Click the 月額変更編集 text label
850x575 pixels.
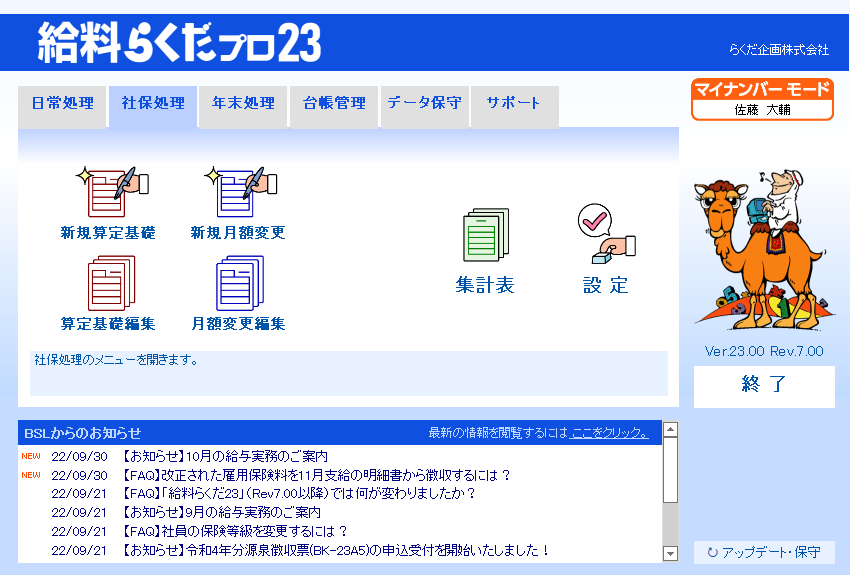pyautogui.click(x=238, y=324)
